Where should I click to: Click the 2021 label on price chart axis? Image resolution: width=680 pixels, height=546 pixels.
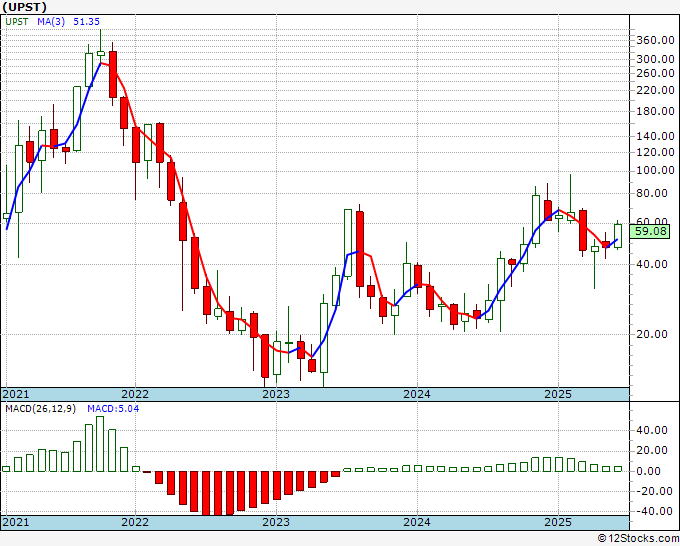(16, 394)
